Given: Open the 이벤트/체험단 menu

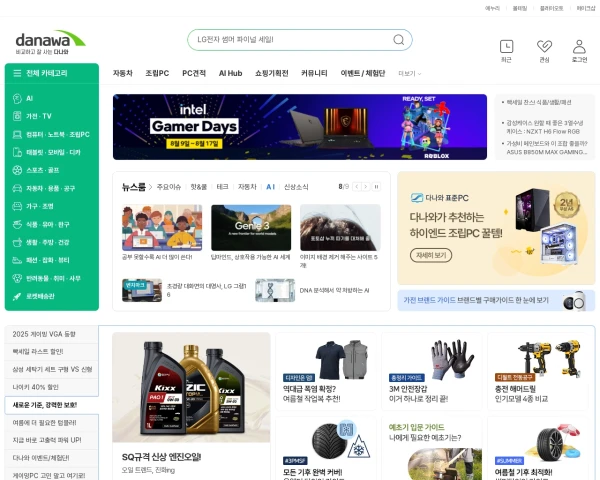Looking at the screenshot, I should coord(363,73).
